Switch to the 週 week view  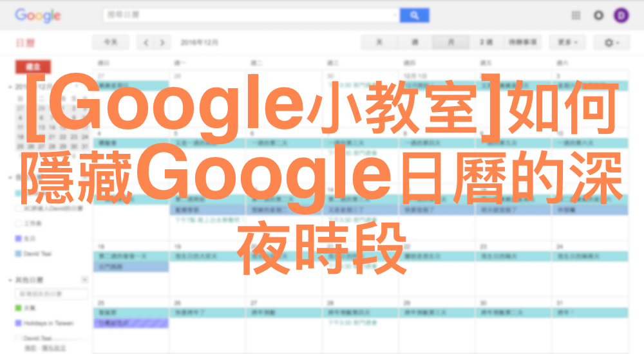click(x=415, y=42)
